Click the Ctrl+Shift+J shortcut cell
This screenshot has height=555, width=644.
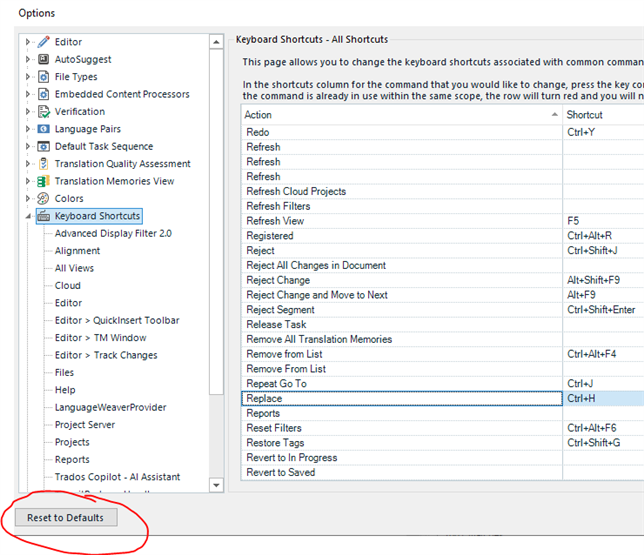tap(603, 251)
